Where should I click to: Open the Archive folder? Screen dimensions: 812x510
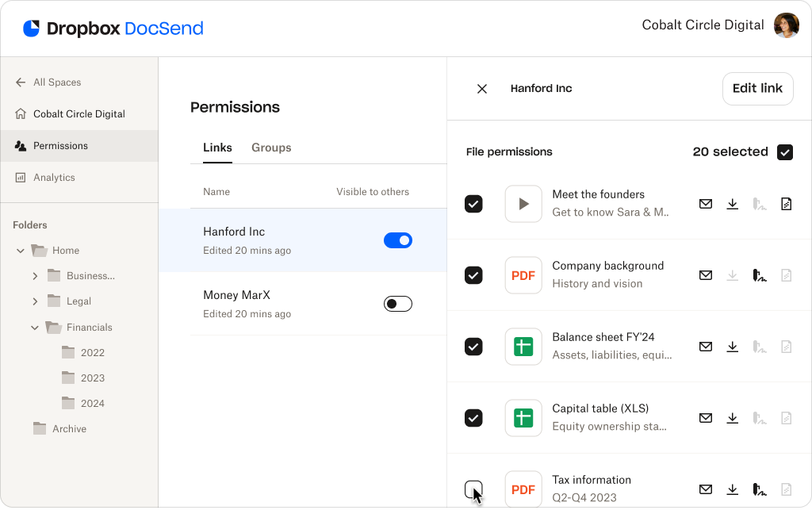(59, 429)
